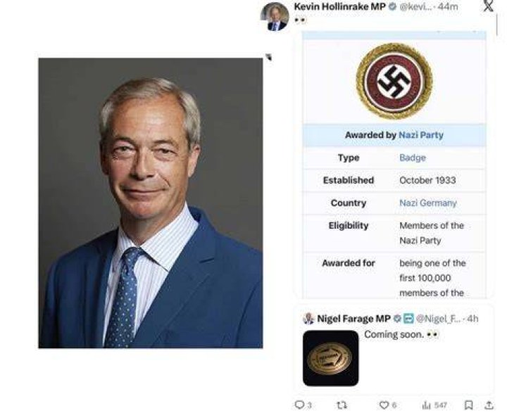Like the post with the heart icon

pyautogui.click(x=384, y=405)
